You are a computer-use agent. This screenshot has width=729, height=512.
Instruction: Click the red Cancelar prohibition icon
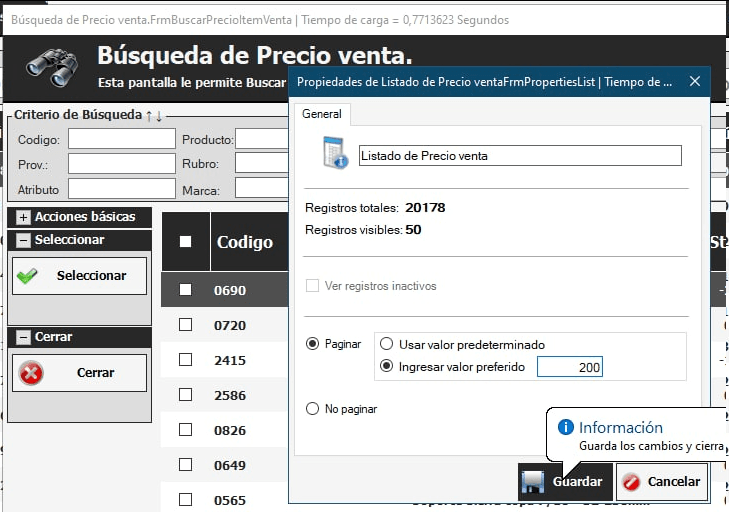pos(631,482)
